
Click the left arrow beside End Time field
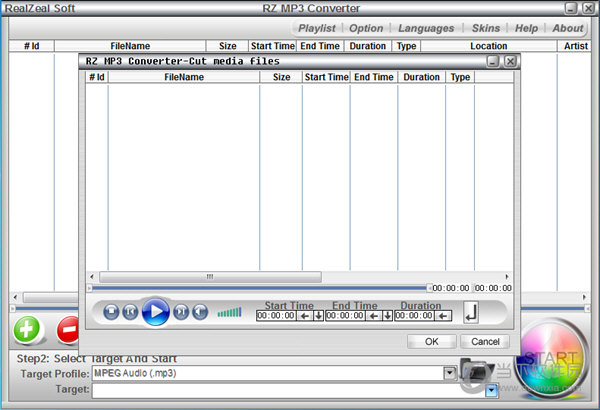(x=374, y=316)
